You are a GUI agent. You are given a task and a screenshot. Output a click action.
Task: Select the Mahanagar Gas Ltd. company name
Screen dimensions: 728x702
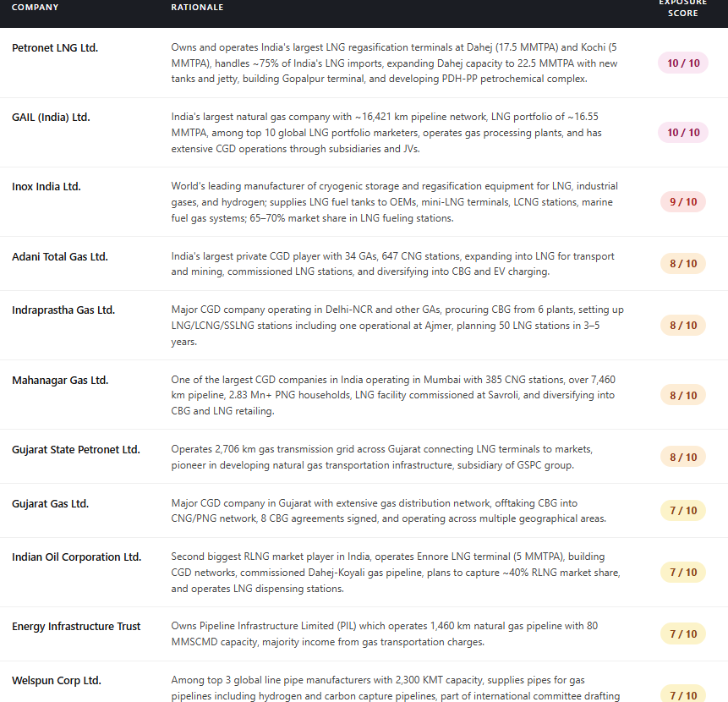tap(60, 381)
